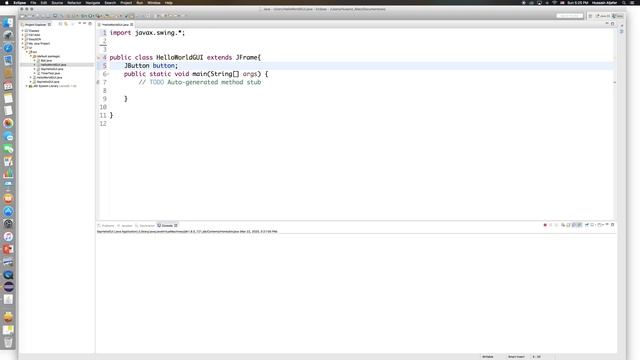Click the import javax.swing line
The height and width of the screenshot is (360, 640).
pyautogui.click(x=147, y=33)
